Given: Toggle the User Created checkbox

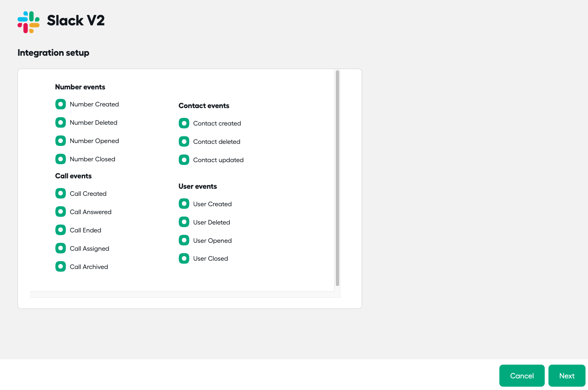Looking at the screenshot, I should coord(184,204).
